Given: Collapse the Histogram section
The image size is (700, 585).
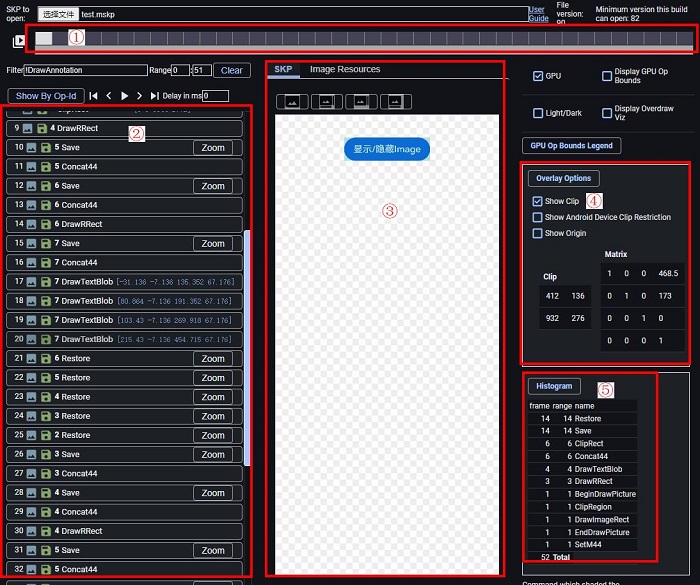Looking at the screenshot, I should point(554,386).
